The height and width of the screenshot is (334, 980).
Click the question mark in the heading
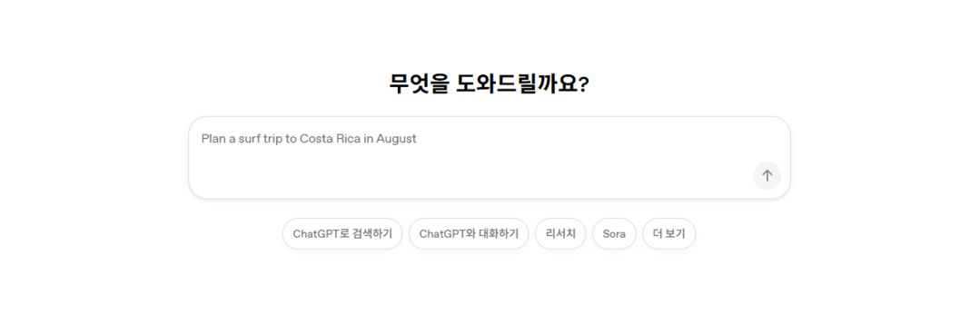pyautogui.click(x=584, y=85)
